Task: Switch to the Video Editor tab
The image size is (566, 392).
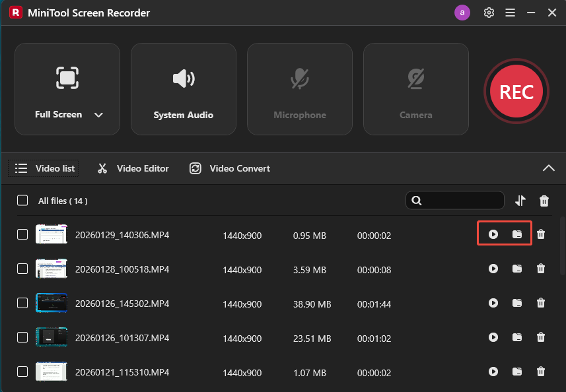Action: pyautogui.click(x=133, y=168)
